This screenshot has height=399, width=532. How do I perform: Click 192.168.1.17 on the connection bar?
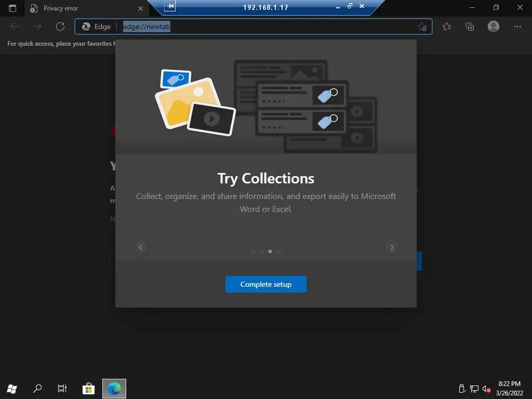(265, 7)
